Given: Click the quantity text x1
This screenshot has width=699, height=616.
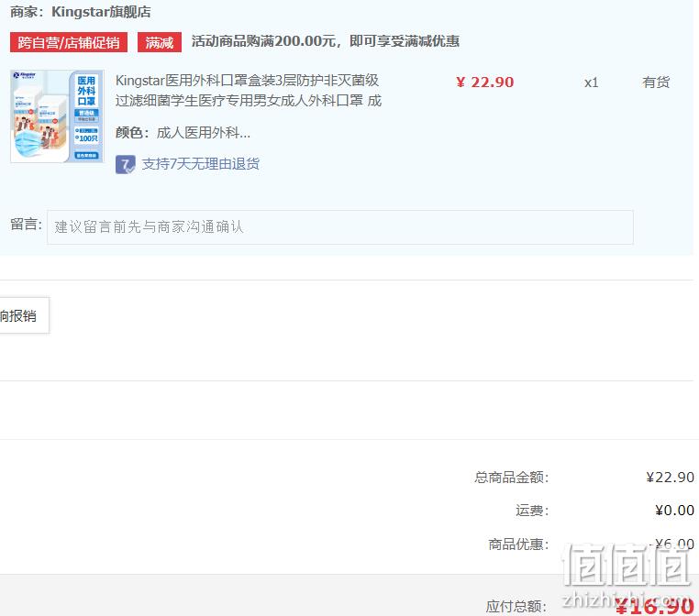Looking at the screenshot, I should (591, 82).
